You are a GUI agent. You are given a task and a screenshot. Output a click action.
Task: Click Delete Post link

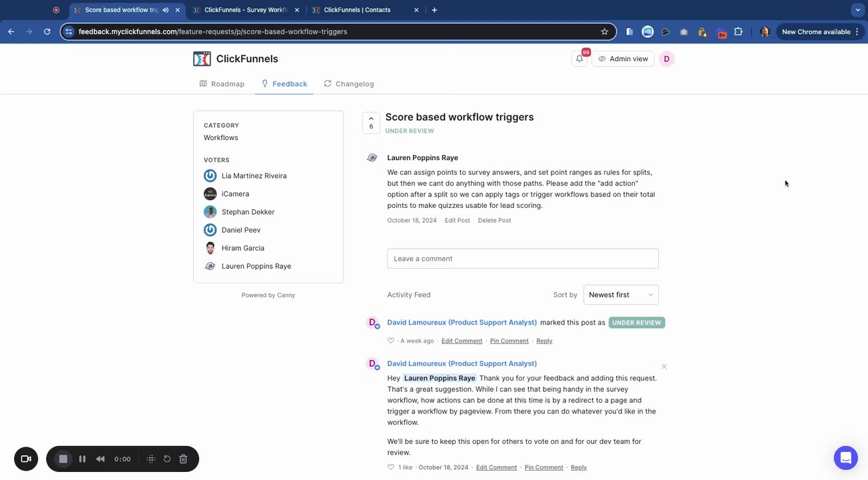tap(494, 220)
